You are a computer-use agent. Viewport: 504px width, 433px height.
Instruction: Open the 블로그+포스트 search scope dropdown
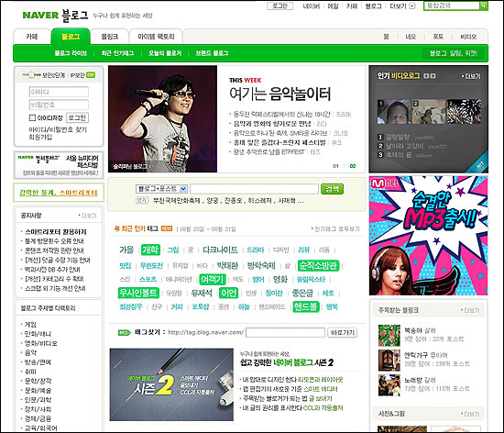tap(161, 189)
